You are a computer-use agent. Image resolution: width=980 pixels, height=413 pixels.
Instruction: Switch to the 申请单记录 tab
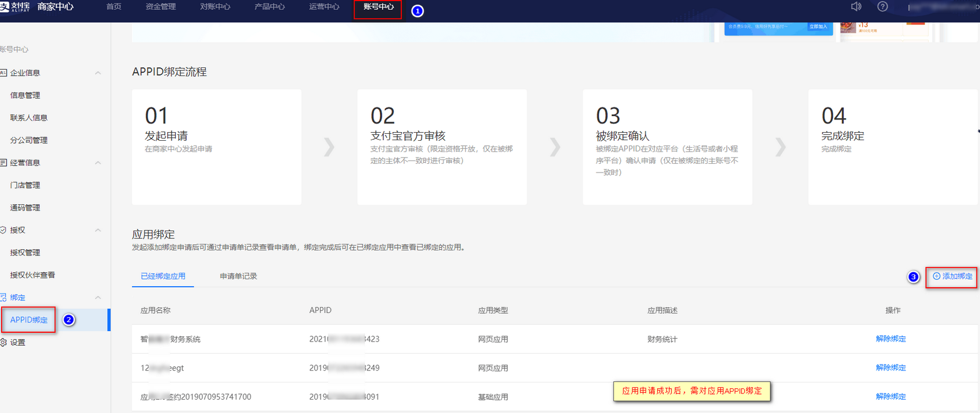(x=238, y=276)
